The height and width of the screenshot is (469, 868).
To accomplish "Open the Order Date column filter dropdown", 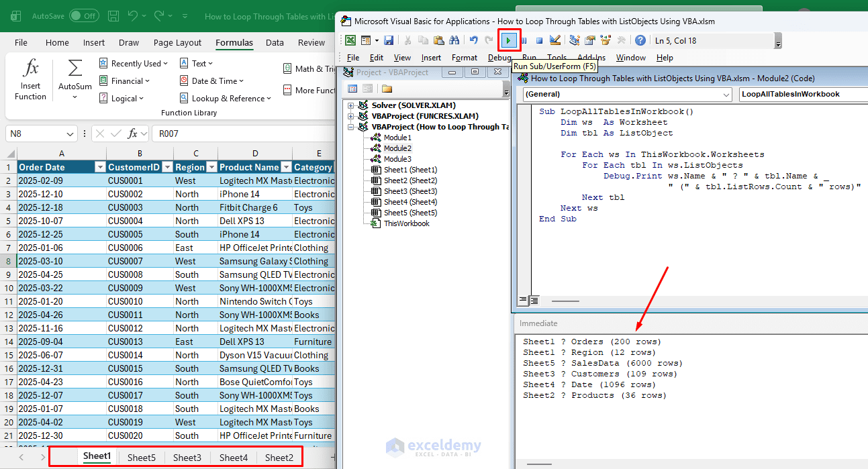I will coord(100,167).
